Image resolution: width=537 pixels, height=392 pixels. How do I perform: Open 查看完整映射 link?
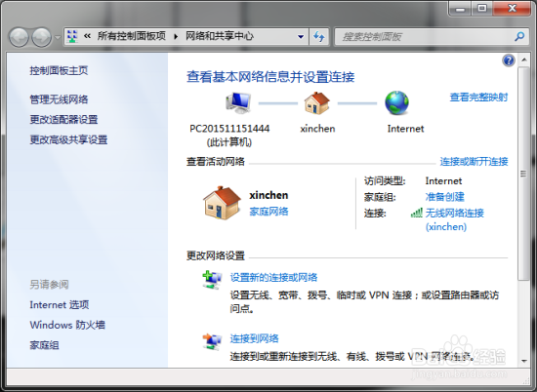478,98
